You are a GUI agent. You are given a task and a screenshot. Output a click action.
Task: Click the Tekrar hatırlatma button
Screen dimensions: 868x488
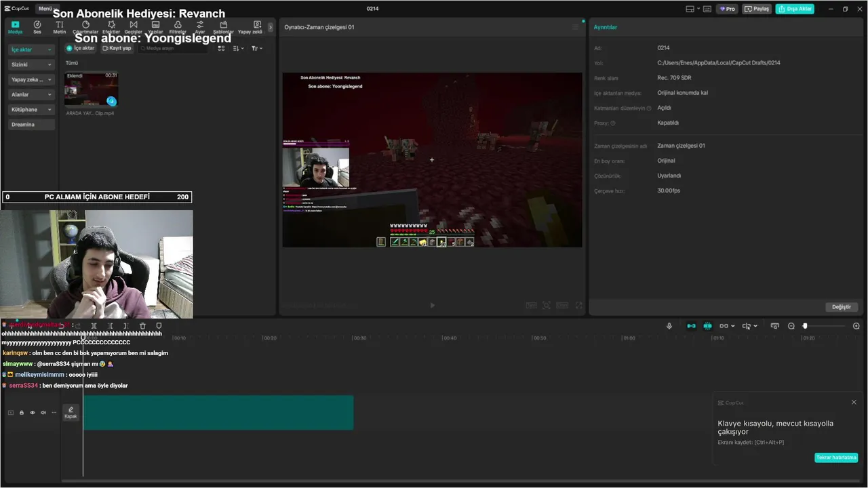(x=836, y=457)
